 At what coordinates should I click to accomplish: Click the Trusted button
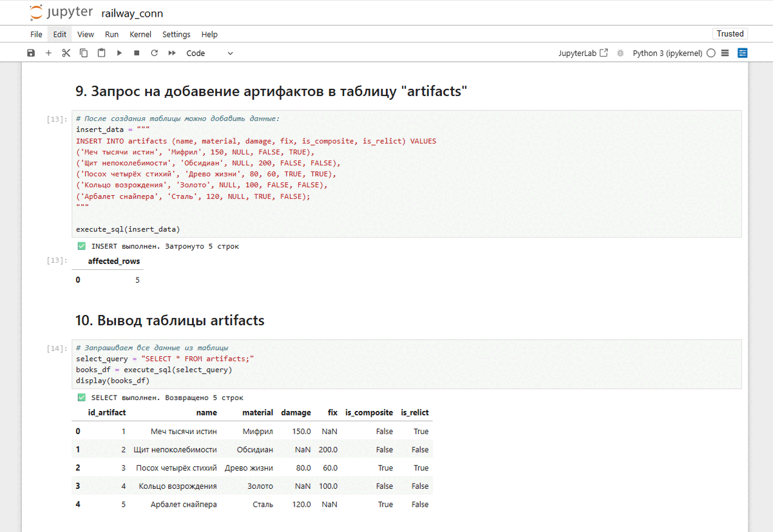click(x=730, y=34)
